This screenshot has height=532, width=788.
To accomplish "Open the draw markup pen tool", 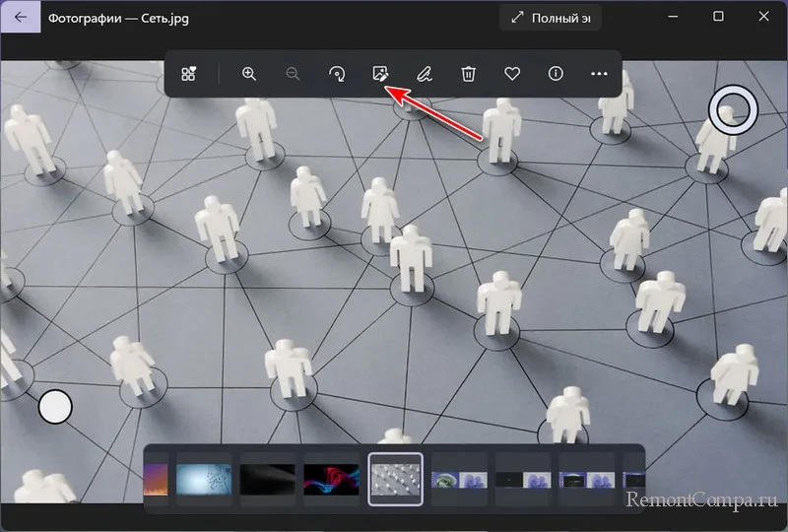I will click(424, 74).
